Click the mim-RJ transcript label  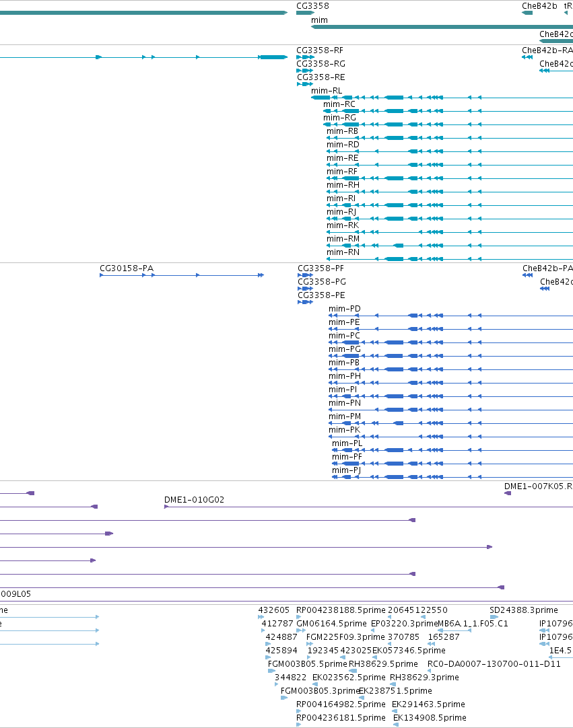tap(341, 212)
